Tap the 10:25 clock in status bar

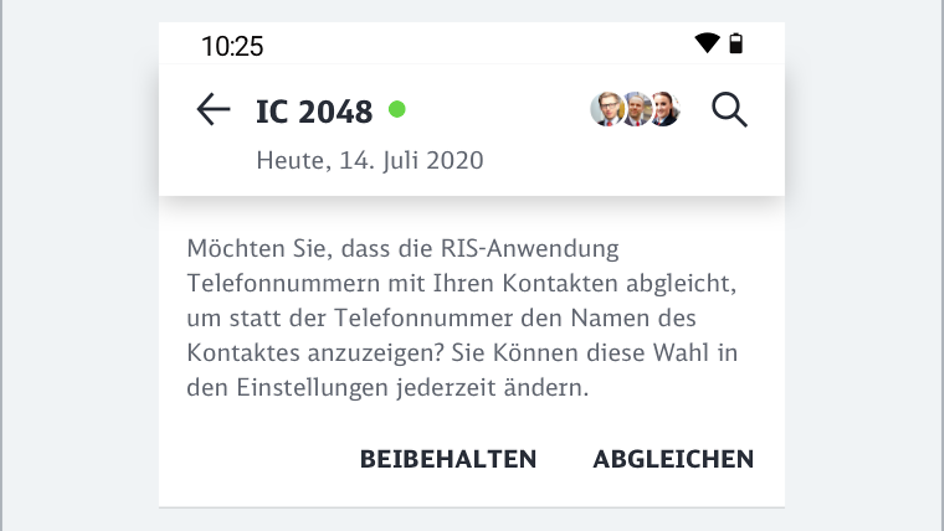tap(232, 46)
